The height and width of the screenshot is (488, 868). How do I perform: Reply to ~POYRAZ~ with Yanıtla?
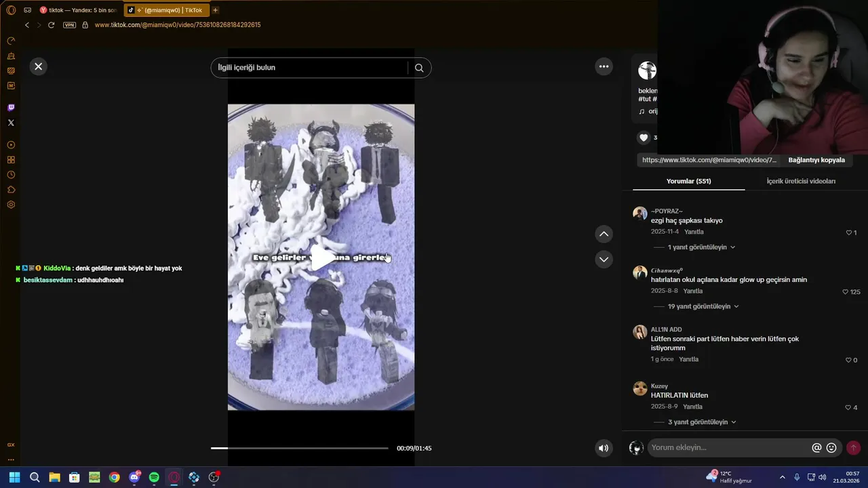[x=694, y=232]
